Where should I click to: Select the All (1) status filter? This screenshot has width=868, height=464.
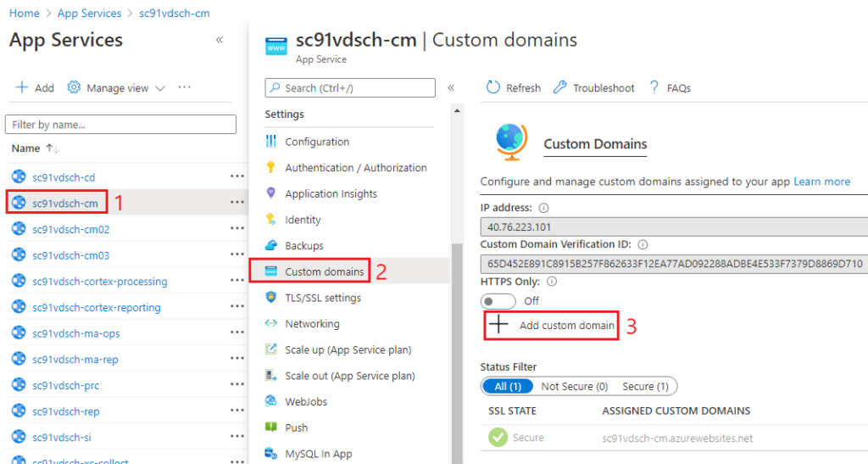(x=508, y=387)
